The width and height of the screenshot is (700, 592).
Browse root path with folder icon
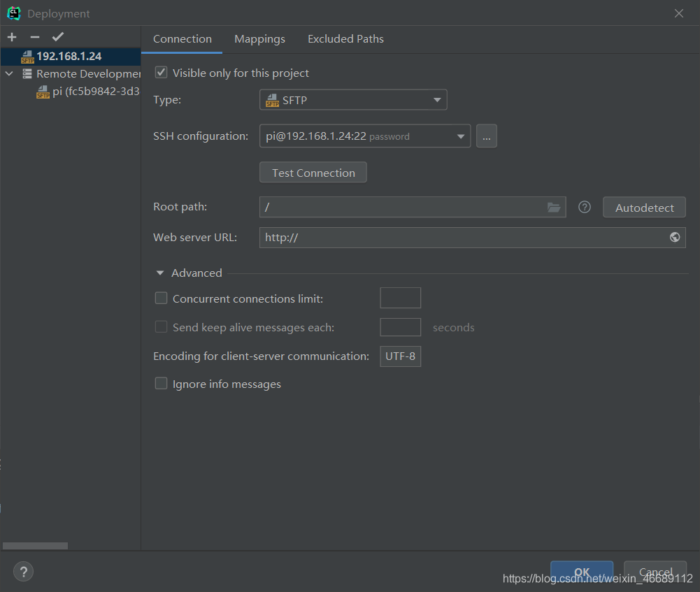click(554, 208)
